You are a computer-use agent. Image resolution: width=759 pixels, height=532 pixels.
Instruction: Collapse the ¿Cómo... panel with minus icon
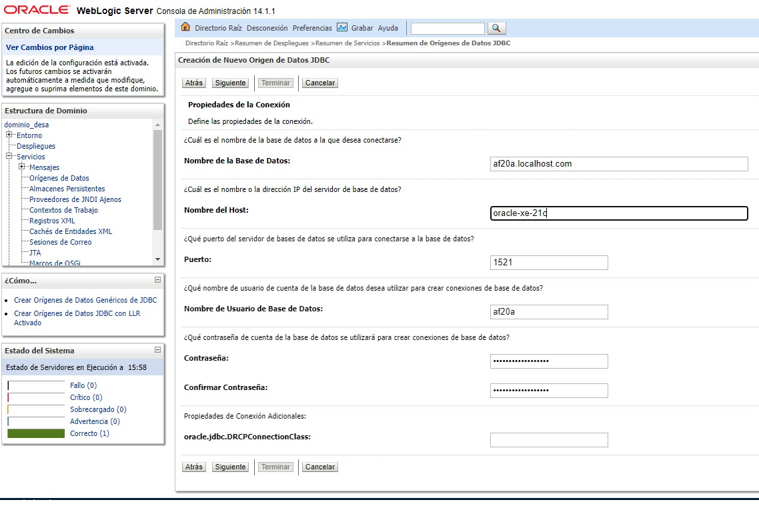pos(157,280)
